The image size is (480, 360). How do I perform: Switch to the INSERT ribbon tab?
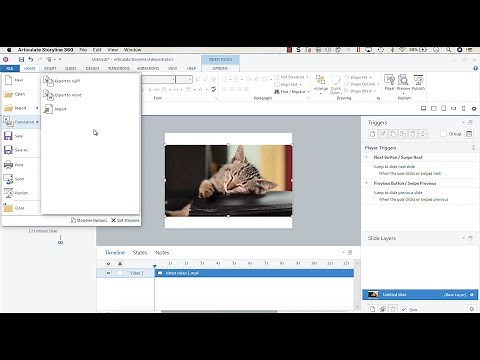50,68
